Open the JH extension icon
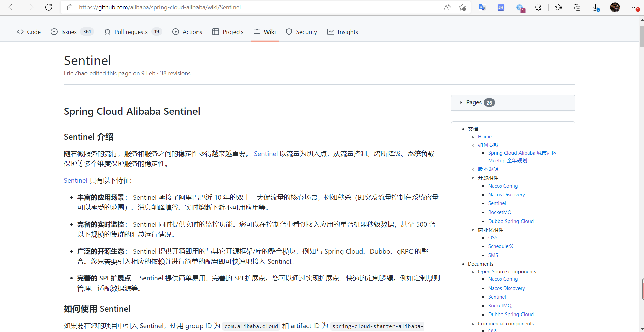 501,7
